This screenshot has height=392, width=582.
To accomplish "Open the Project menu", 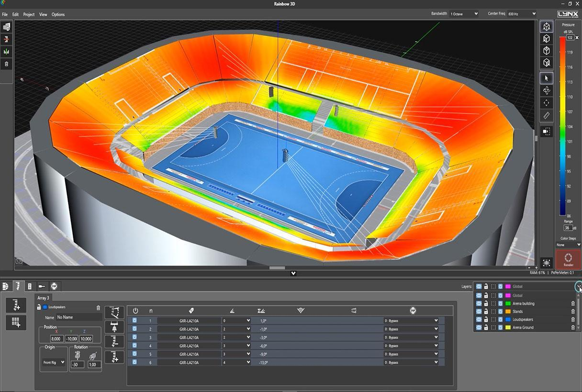I will coord(29,14).
